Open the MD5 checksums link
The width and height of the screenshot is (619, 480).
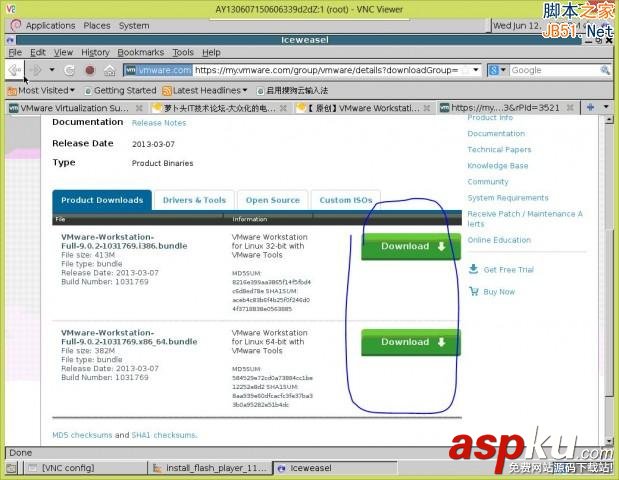(82, 435)
